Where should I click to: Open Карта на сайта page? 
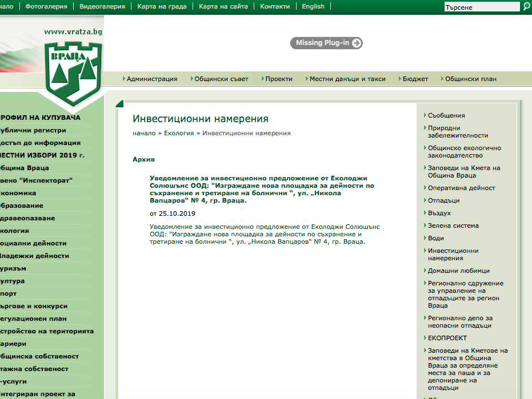[223, 6]
